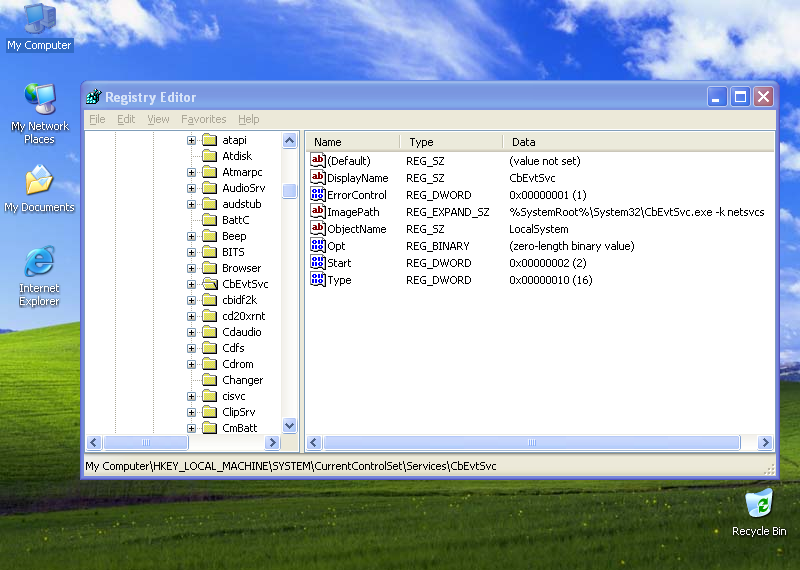
Task: Select the Start DWORD value icon
Action: tap(317, 262)
